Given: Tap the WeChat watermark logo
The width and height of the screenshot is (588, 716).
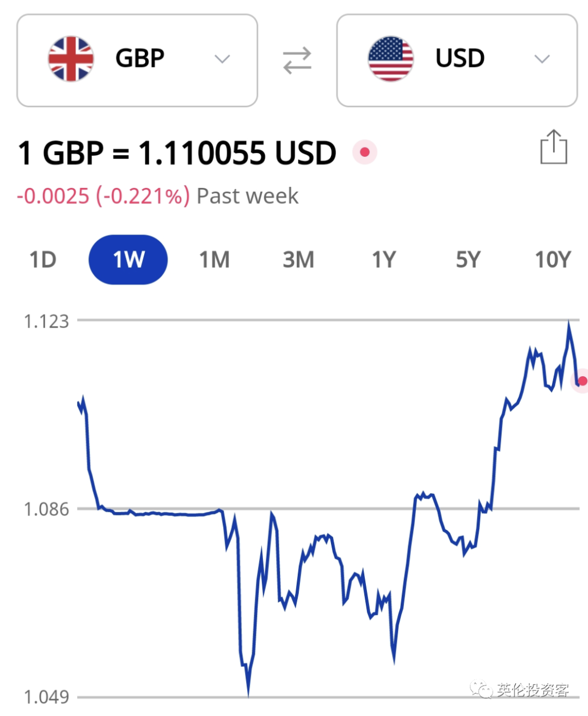Looking at the screenshot, I should point(480,689).
